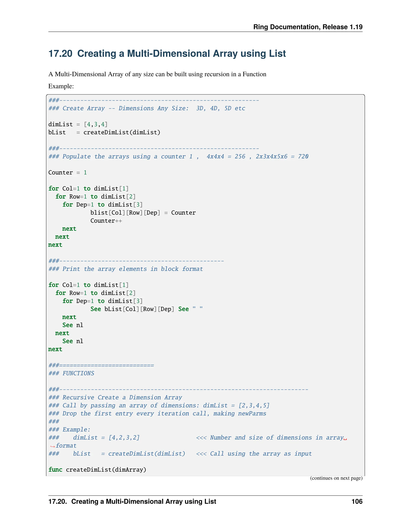411x532 pixels.
Task: Click comment '### Call by passing an array of dimensions'
Action: [x=159, y=406]
